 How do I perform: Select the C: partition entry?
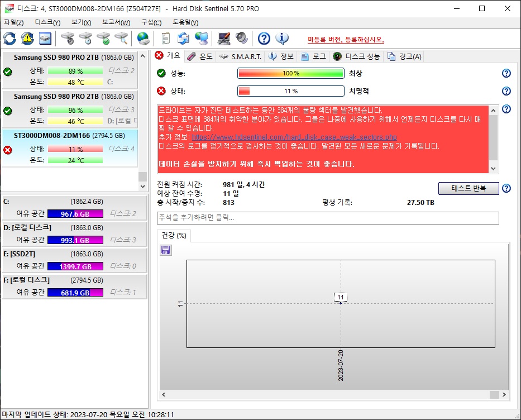[74, 208]
